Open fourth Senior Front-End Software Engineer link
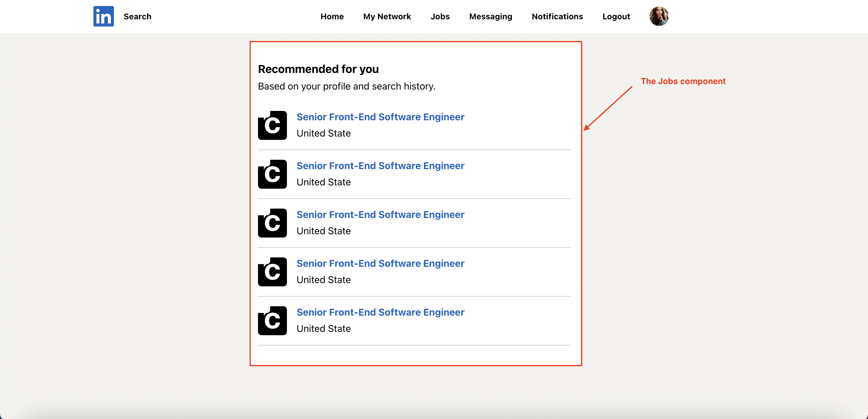This screenshot has height=419, width=868. click(x=380, y=263)
